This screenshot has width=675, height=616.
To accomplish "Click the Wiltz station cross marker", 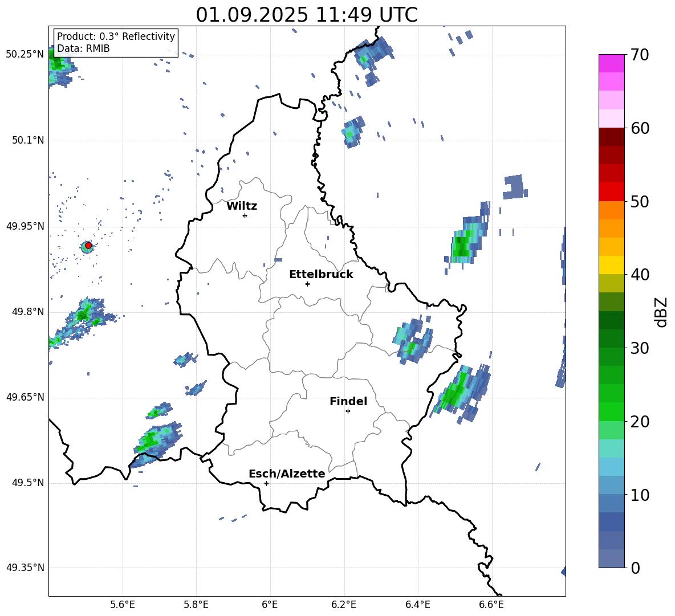I will point(245,215).
